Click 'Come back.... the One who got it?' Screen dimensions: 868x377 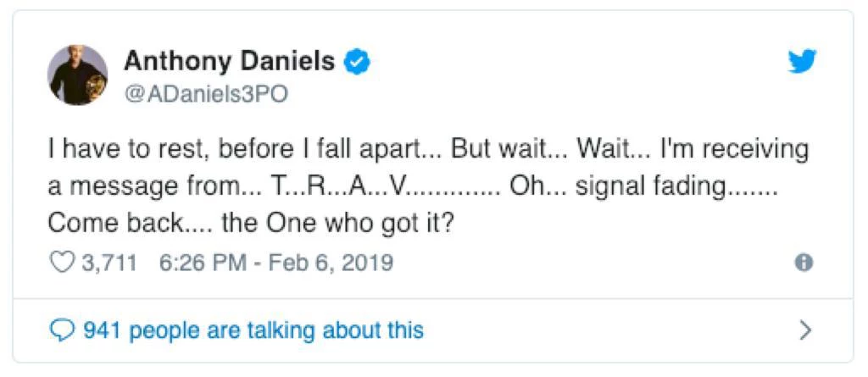point(251,225)
